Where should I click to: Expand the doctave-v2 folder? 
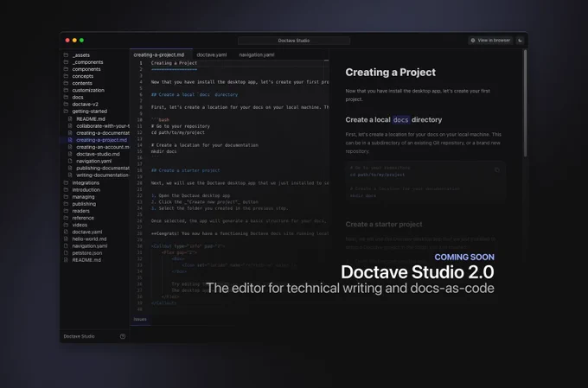point(85,105)
